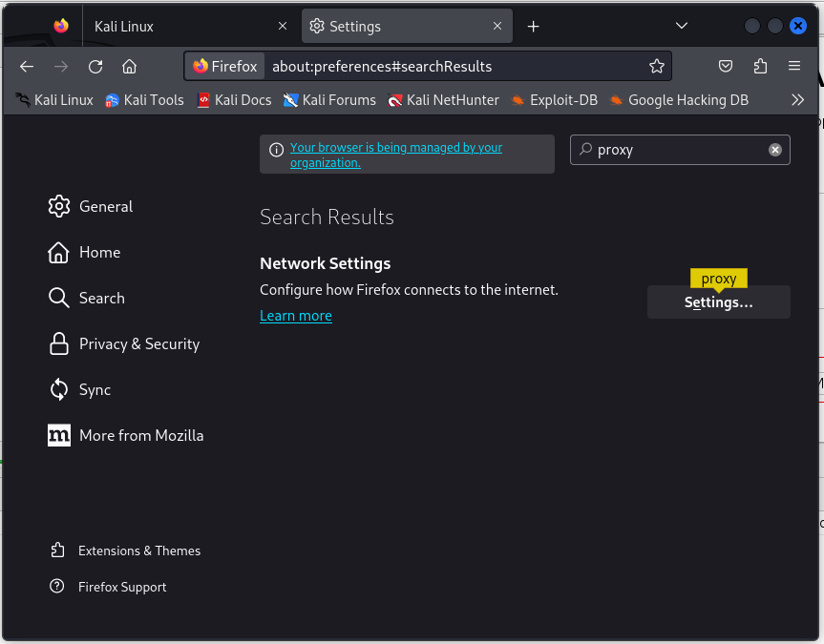
Task: Open the Search settings category
Action: point(87,299)
